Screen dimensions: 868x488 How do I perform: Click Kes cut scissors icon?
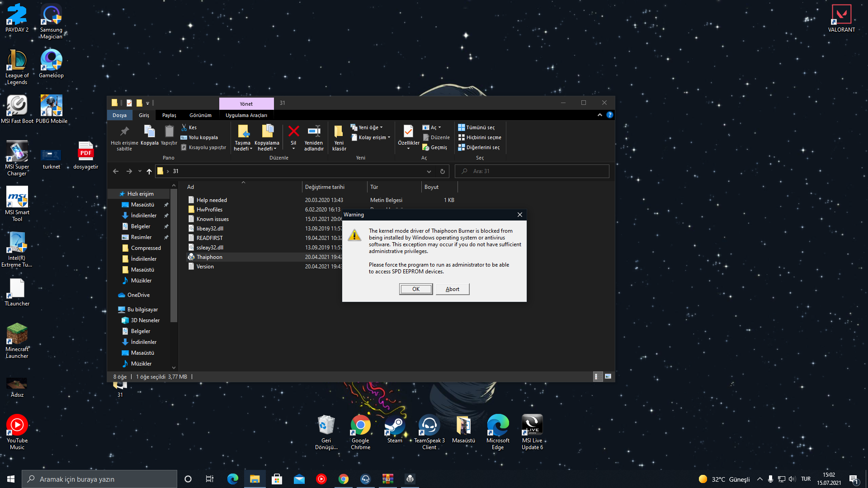tap(189, 127)
